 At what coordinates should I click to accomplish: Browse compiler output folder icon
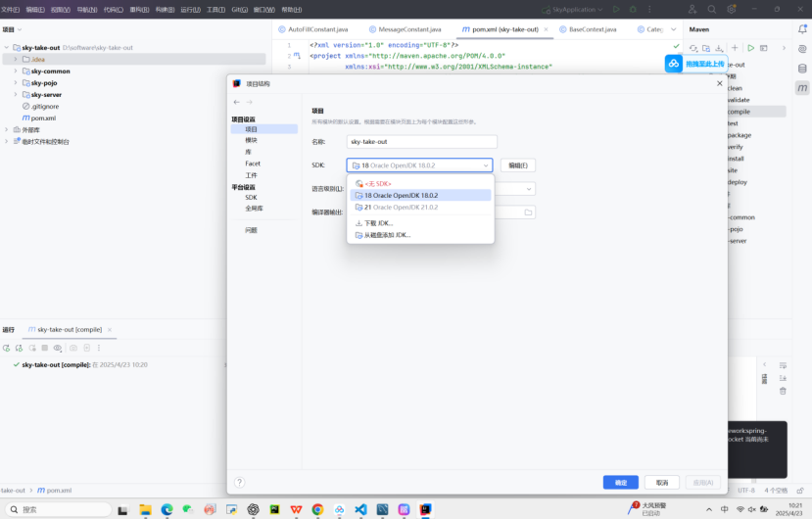tap(528, 212)
